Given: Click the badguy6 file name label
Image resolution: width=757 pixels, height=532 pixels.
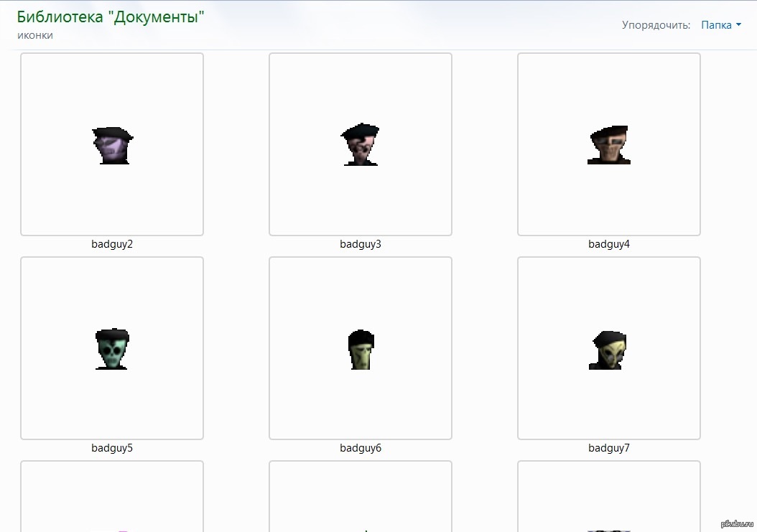Looking at the screenshot, I should tap(361, 448).
